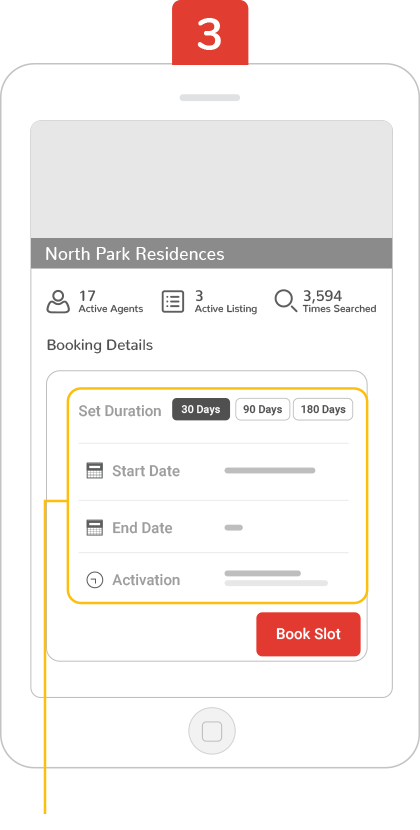The image size is (420, 830).
Task: Click the Start Date calendar icon
Action: 94,471
